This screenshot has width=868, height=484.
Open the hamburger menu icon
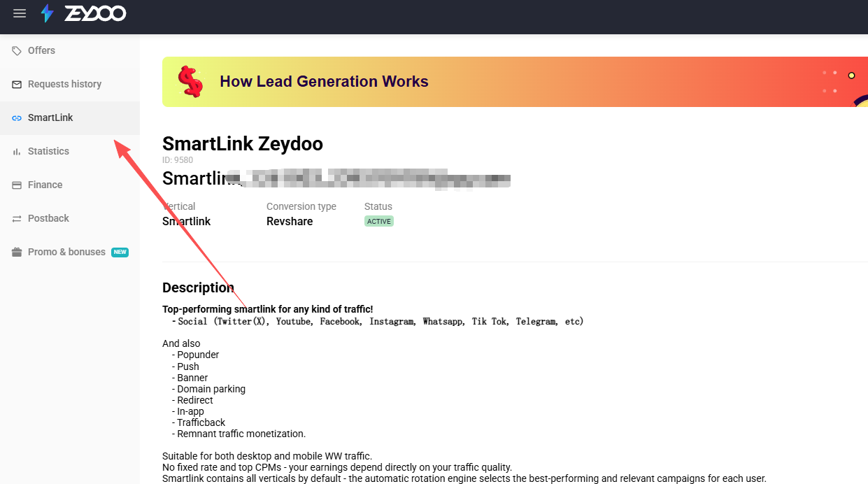pyautogui.click(x=20, y=13)
